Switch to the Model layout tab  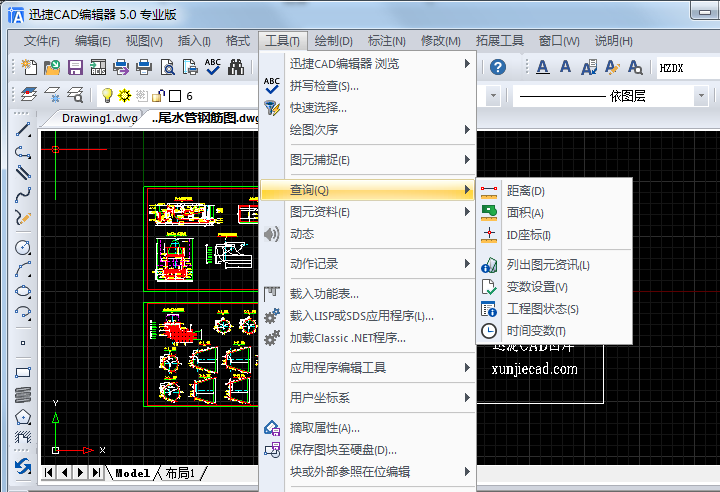tap(132, 473)
